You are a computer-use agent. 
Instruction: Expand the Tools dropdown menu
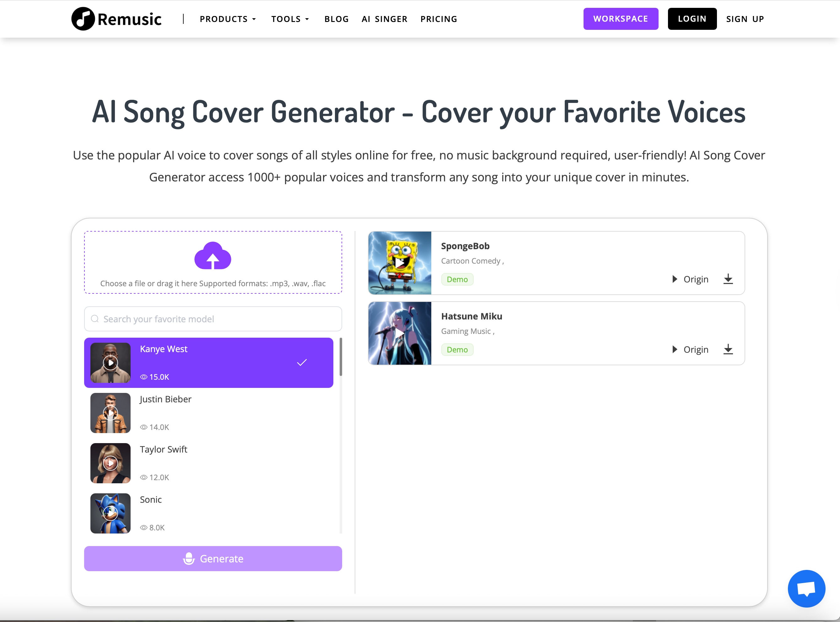tap(290, 19)
